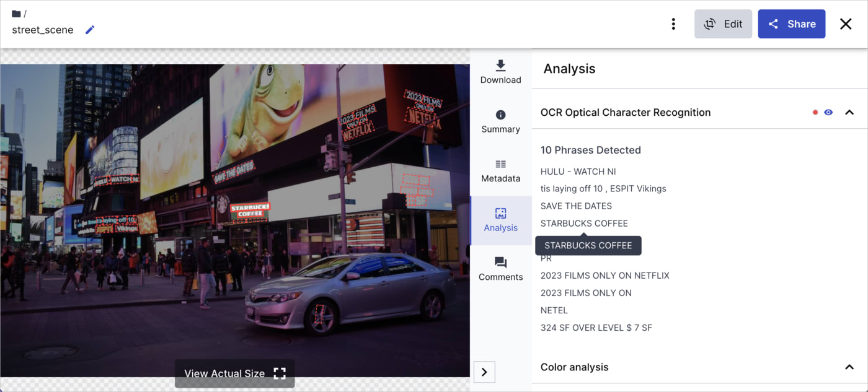Image resolution: width=868 pixels, height=392 pixels.
Task: Select phrase NETEL
Action: (x=554, y=310)
